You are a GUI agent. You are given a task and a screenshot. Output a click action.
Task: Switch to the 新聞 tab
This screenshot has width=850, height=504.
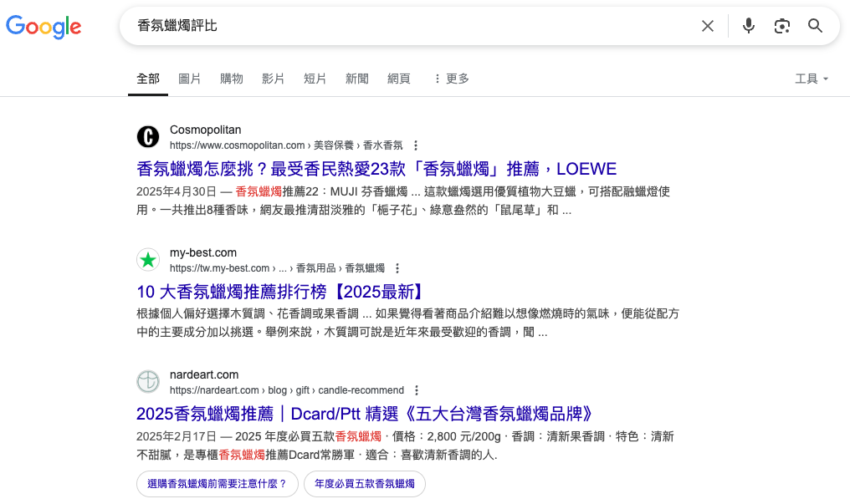point(357,79)
